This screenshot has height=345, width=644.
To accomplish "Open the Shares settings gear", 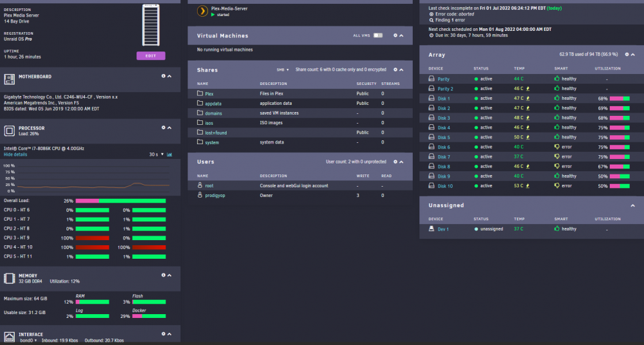I will pyautogui.click(x=395, y=70).
